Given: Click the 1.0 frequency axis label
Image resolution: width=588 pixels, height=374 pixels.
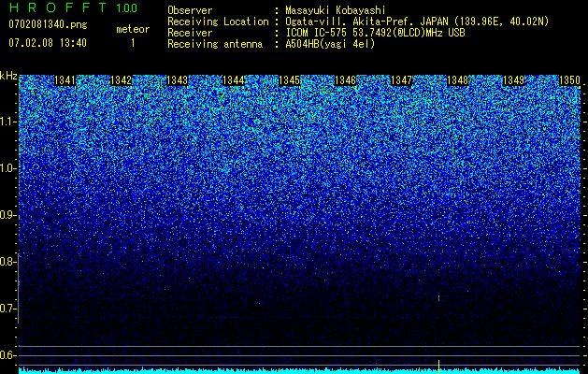Looking at the screenshot, I should [x=7, y=168].
